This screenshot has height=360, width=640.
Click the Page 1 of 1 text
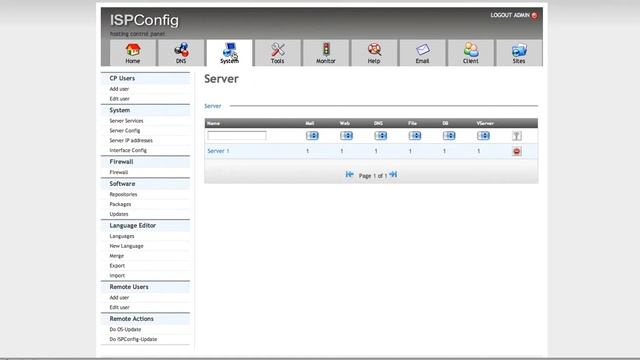(372, 176)
